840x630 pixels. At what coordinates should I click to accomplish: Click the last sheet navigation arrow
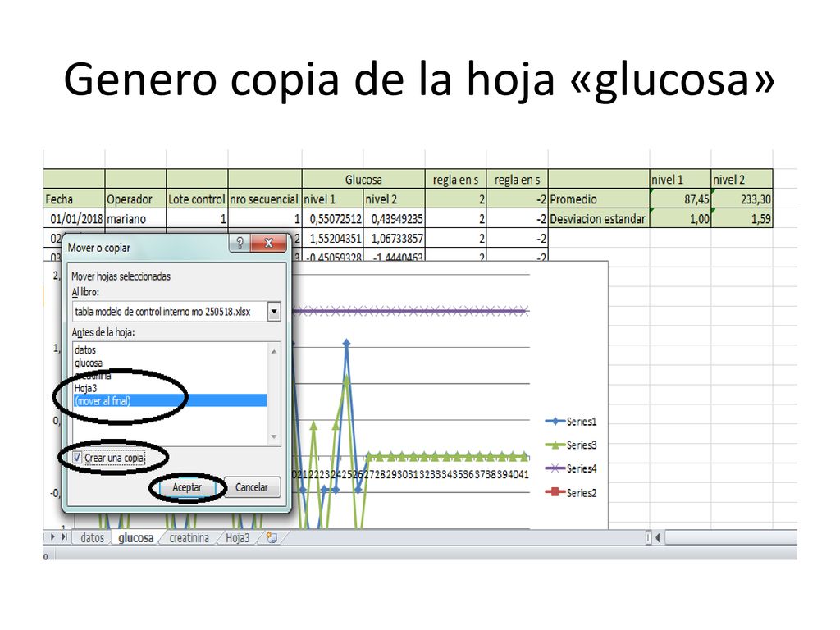(64, 536)
